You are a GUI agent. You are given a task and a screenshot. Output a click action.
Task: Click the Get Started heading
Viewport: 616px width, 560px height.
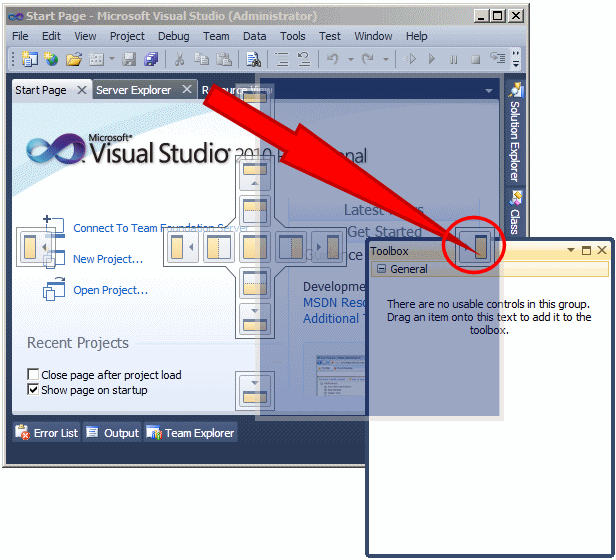(384, 231)
